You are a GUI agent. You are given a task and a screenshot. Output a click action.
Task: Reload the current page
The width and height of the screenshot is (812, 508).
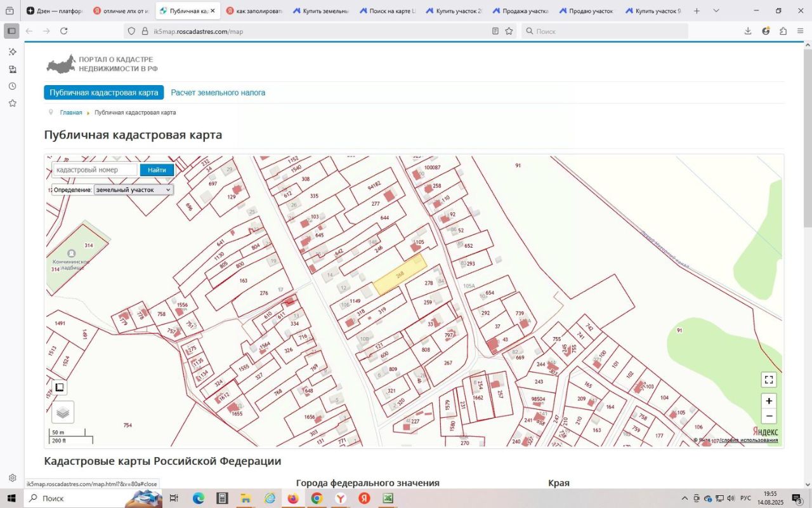[x=63, y=31]
